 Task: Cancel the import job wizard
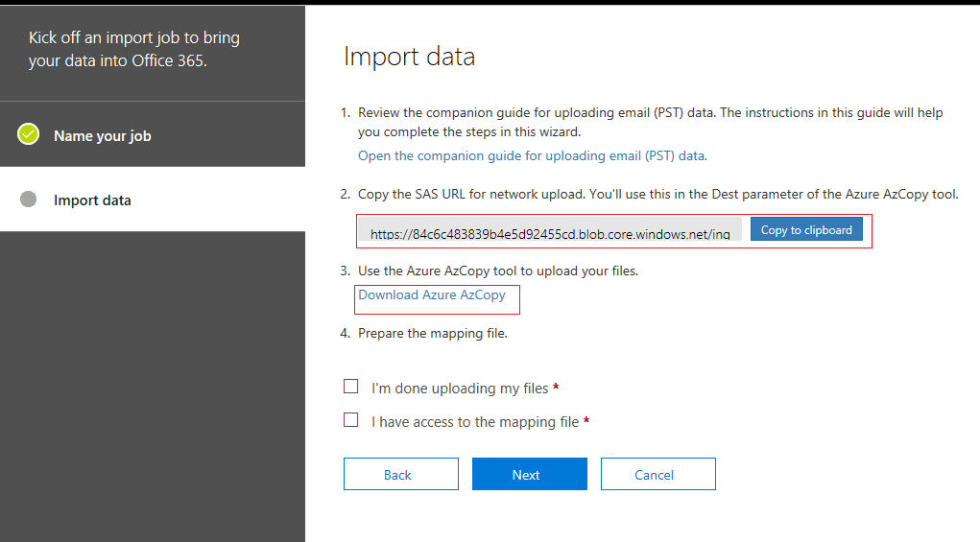click(x=658, y=474)
